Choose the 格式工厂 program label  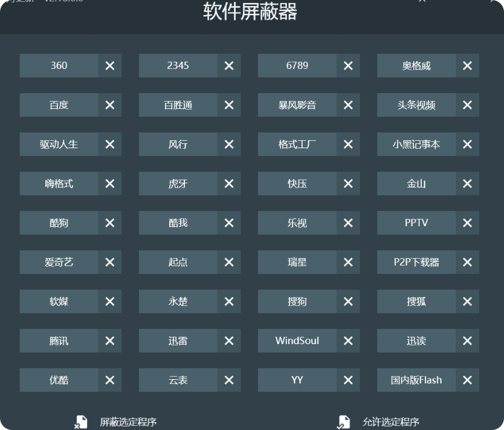point(297,145)
